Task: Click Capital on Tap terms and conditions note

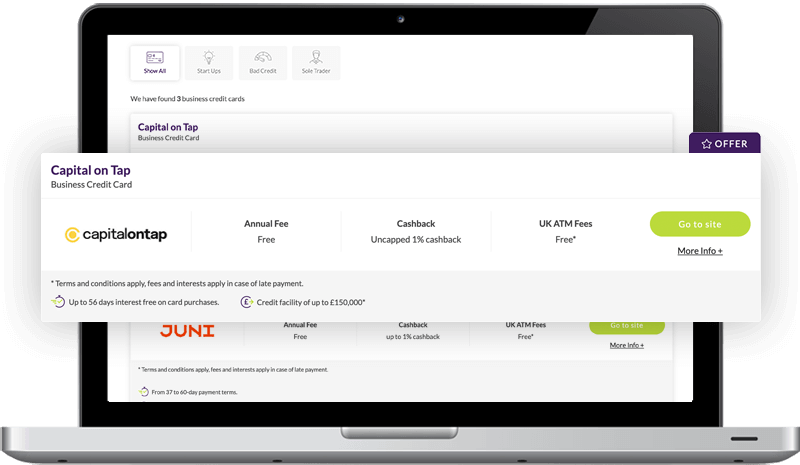Action: (x=177, y=283)
